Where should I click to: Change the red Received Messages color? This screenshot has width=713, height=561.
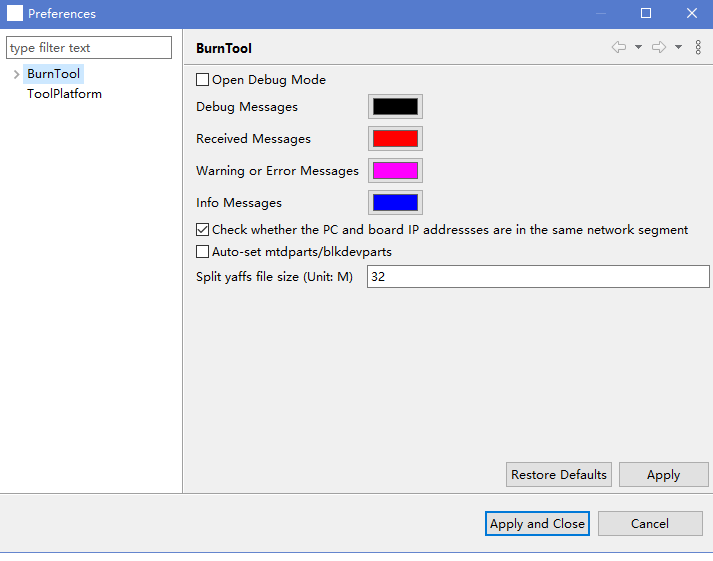pyautogui.click(x=395, y=139)
